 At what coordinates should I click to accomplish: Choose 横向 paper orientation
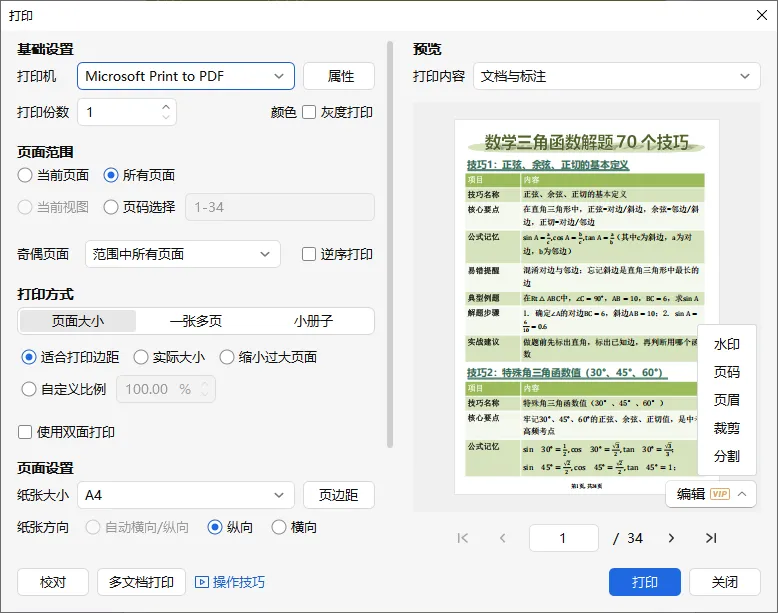279,527
